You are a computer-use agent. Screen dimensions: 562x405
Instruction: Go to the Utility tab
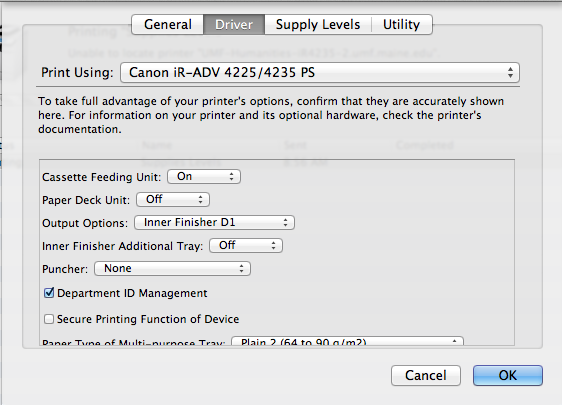(401, 24)
